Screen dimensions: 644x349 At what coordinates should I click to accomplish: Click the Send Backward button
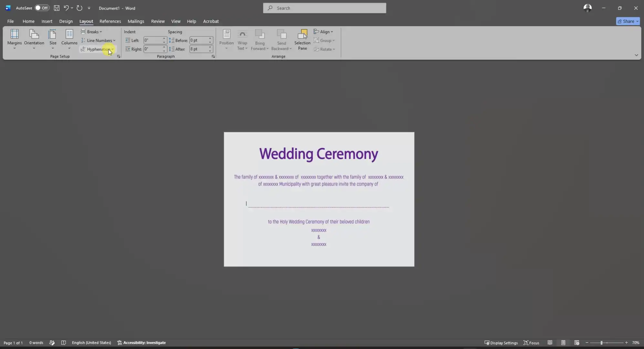pyautogui.click(x=281, y=39)
